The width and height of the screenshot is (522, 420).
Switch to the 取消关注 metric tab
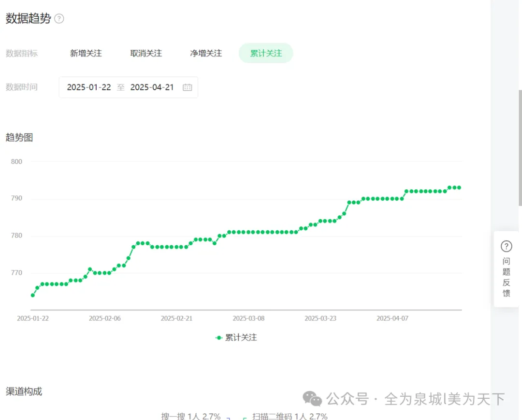click(x=146, y=53)
